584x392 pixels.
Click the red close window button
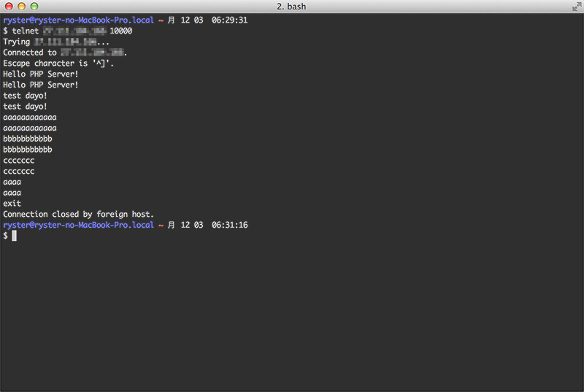pyautogui.click(x=9, y=6)
